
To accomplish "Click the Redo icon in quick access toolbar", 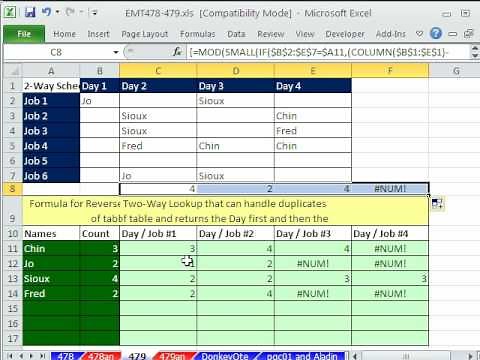I will pos(70,12).
